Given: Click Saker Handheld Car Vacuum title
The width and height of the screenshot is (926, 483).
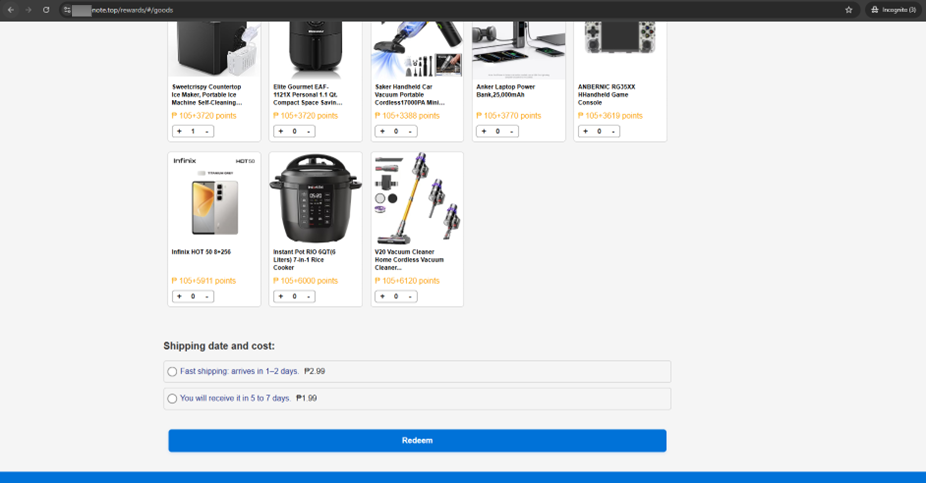Looking at the screenshot, I should coord(409,94).
